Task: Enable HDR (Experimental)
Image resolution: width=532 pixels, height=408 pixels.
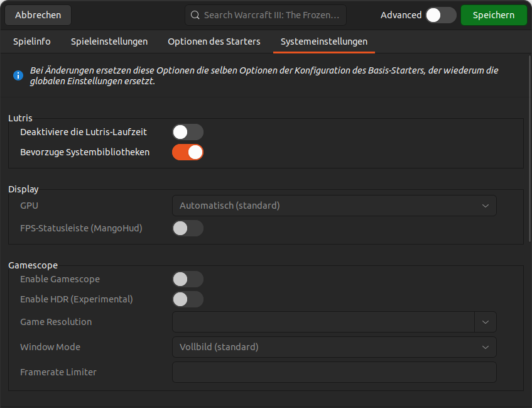Action: 187,299
